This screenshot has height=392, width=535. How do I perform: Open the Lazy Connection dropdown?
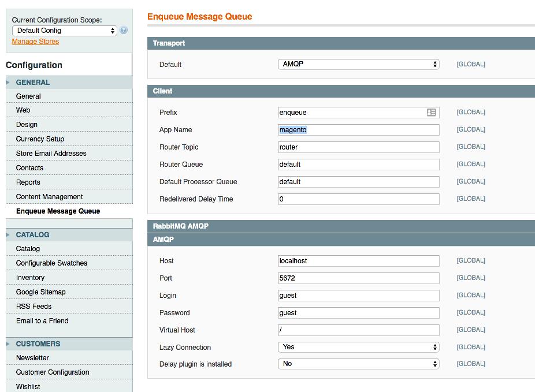[358, 347]
